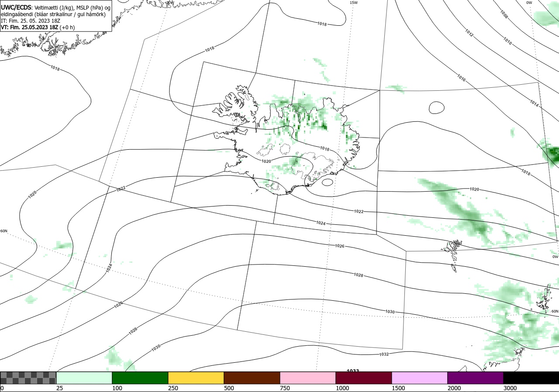Select the 1010 isobar label
Screen dimensions: 559x392
[507, 41]
